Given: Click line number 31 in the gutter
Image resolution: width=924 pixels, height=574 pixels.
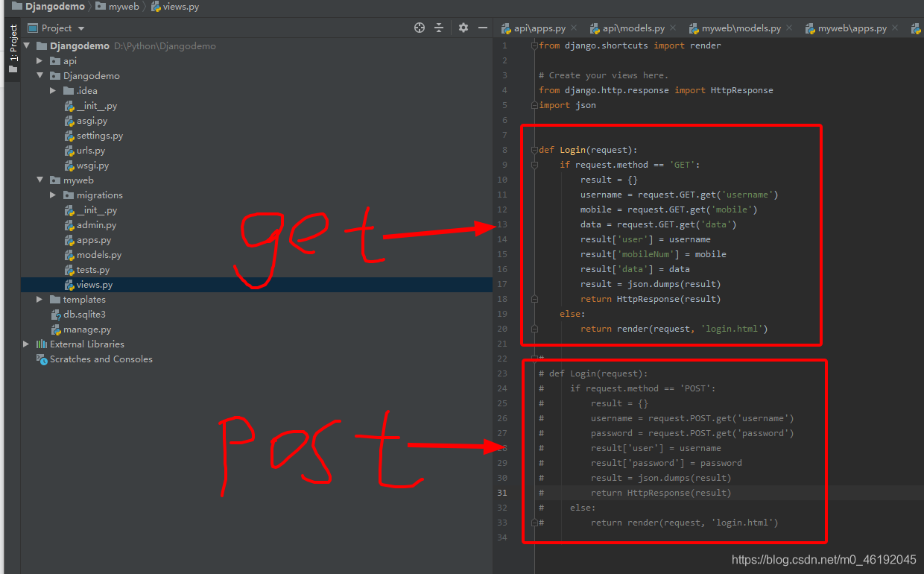Looking at the screenshot, I should pos(502,493).
